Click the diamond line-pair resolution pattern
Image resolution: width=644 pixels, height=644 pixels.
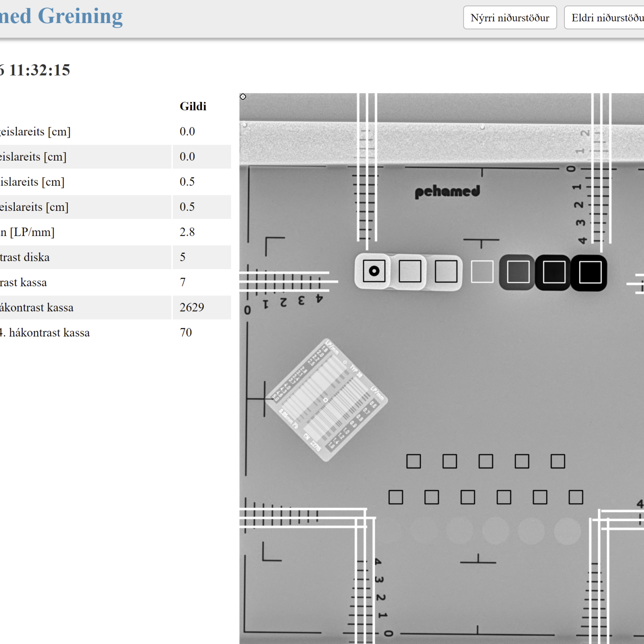(x=326, y=400)
